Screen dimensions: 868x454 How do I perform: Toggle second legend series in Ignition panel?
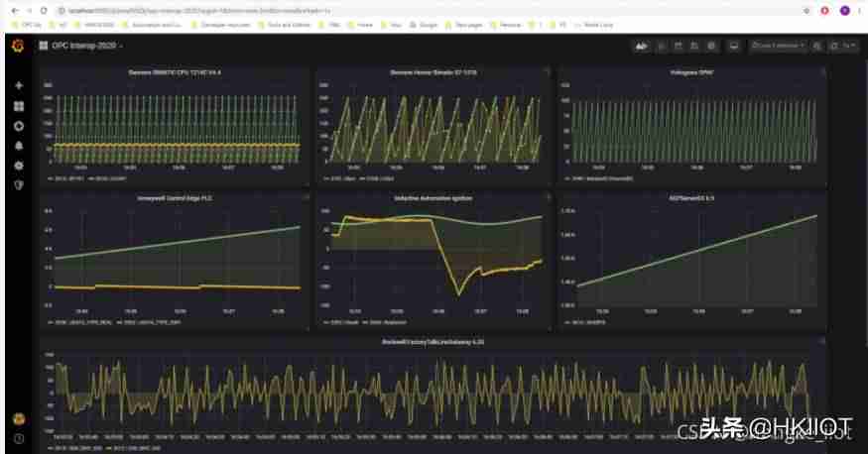pos(384,322)
